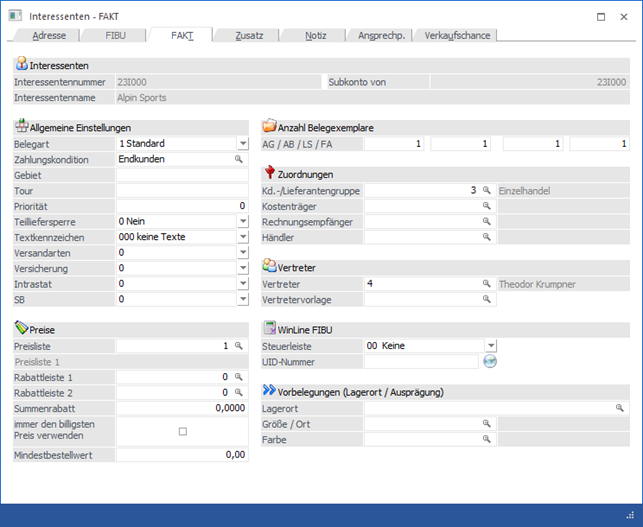Select the FIBU tab
Screen dimensions: 643x527
pos(116,35)
